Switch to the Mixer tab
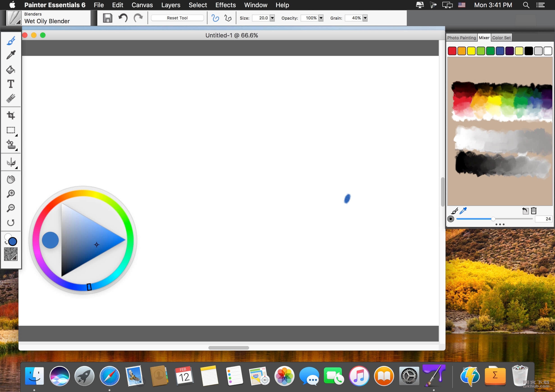 pos(484,38)
